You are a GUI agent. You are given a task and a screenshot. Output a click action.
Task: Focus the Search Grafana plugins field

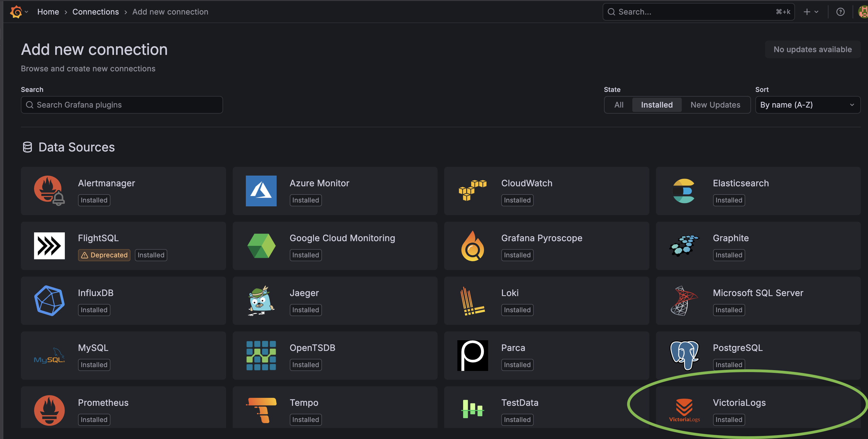tap(122, 105)
